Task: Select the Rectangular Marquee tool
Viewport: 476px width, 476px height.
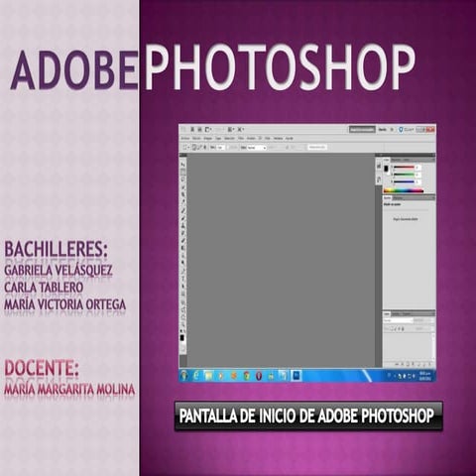Action: [x=182, y=173]
